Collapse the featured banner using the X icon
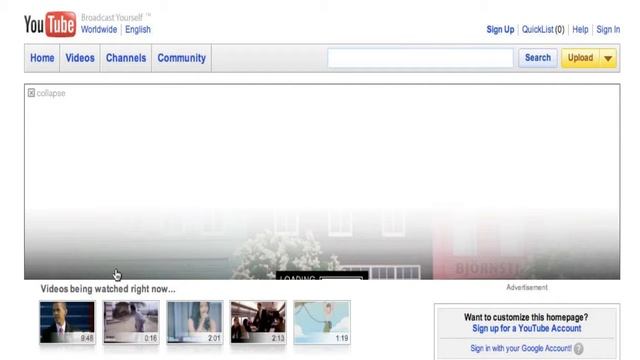 31,93
